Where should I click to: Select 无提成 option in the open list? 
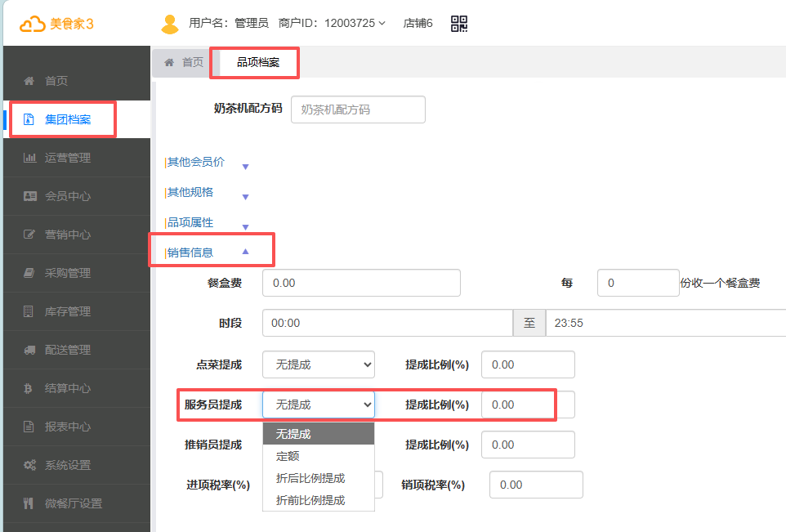pyautogui.click(x=319, y=434)
